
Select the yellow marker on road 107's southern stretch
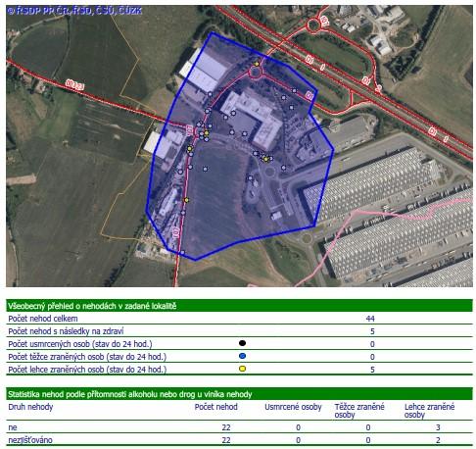click(x=186, y=200)
